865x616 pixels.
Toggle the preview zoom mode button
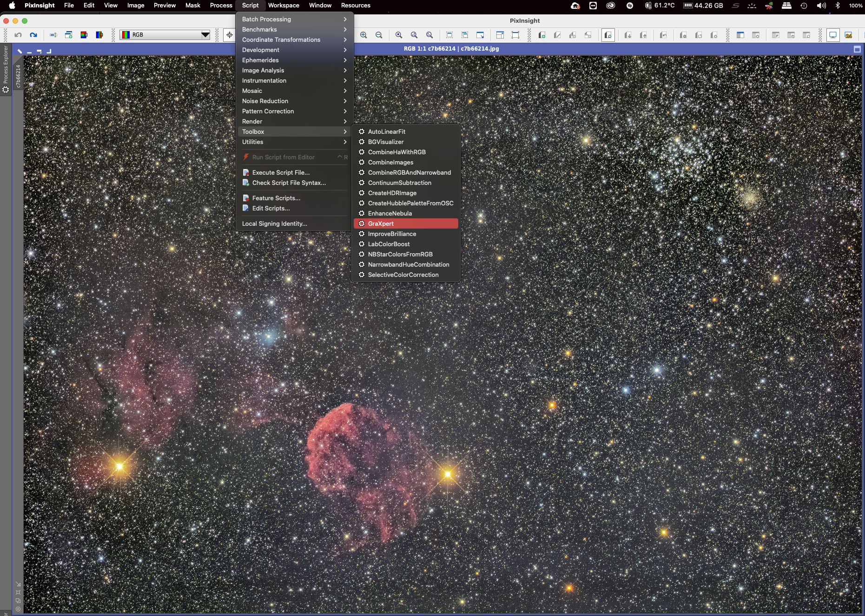pos(608,35)
